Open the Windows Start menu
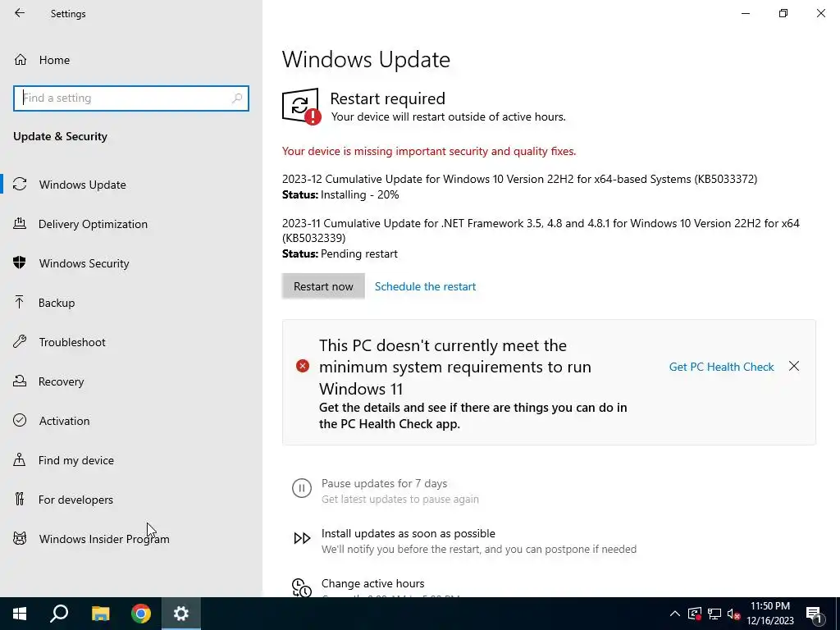The height and width of the screenshot is (630, 840). (20, 614)
